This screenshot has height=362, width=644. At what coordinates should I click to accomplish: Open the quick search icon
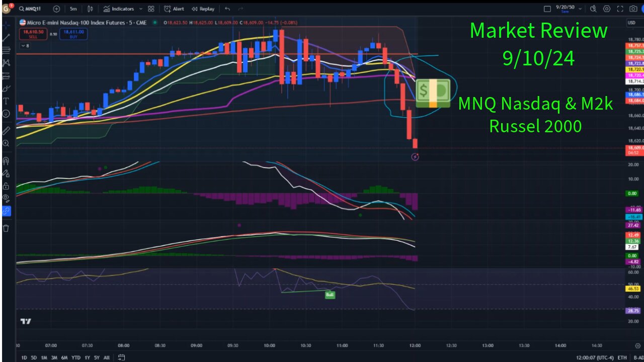click(x=593, y=9)
